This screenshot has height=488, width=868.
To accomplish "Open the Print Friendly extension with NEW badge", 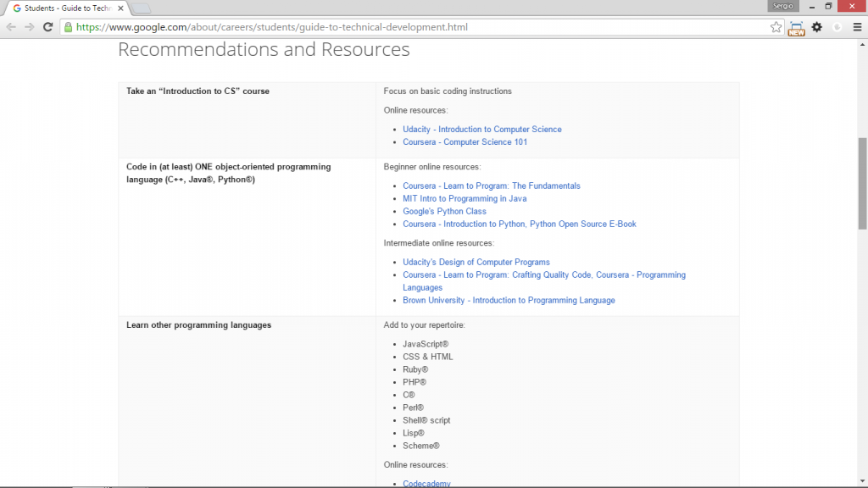I will click(x=796, y=26).
